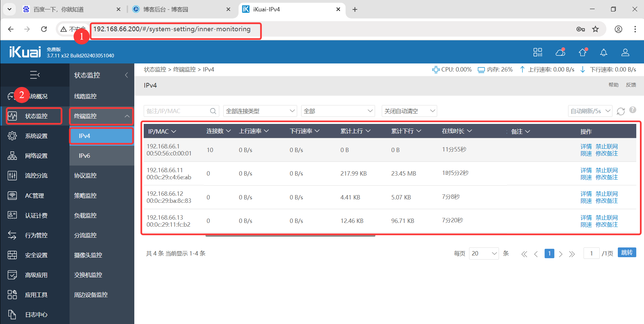
Task: Bookmark this page with the star icon
Action: tap(595, 29)
